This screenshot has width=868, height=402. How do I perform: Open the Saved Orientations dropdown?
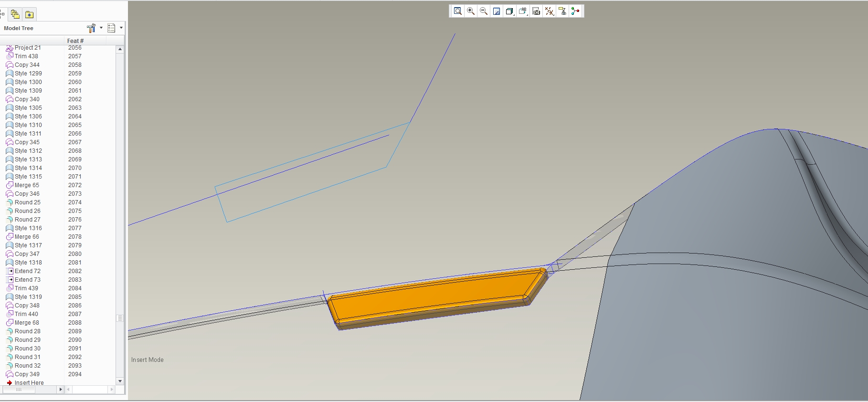tap(523, 11)
